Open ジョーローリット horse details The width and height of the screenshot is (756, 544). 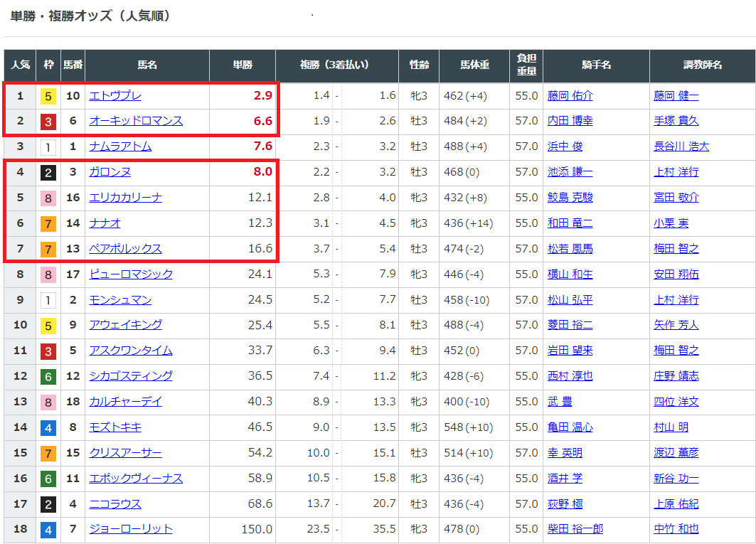click(131, 529)
